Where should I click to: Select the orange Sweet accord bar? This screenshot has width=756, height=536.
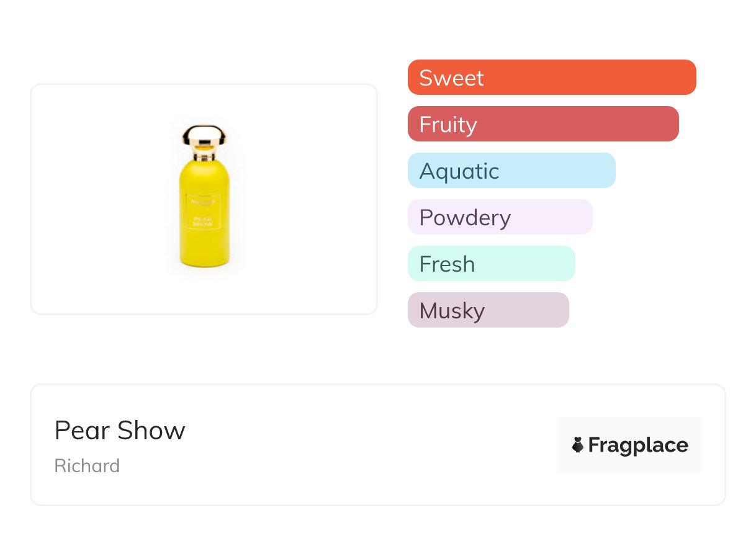[551, 78]
